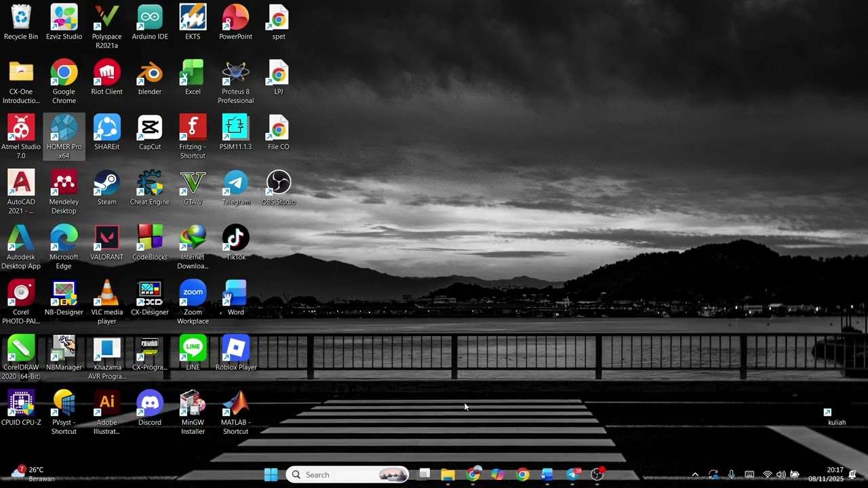Select the NB-Designer icon

64,298
